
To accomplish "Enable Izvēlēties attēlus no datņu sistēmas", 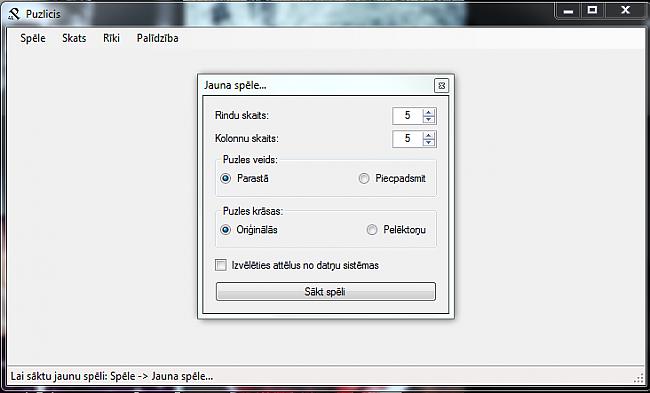I will (297, 265).
